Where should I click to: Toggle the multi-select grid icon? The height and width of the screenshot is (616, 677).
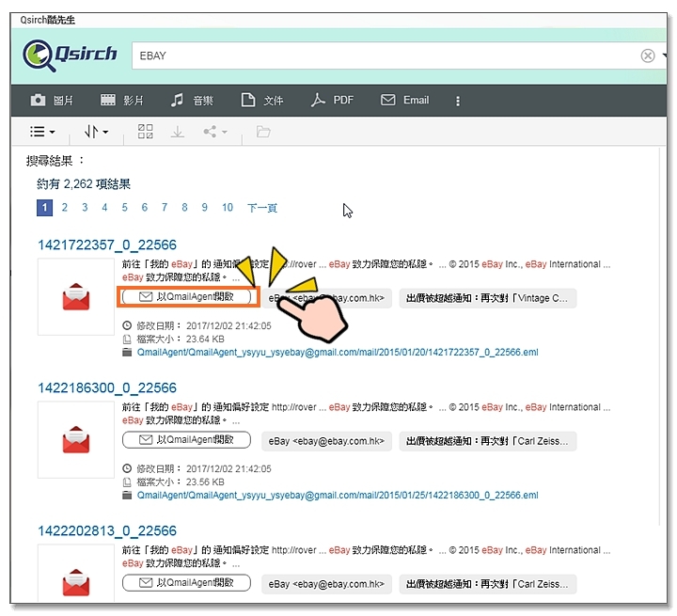(x=145, y=132)
